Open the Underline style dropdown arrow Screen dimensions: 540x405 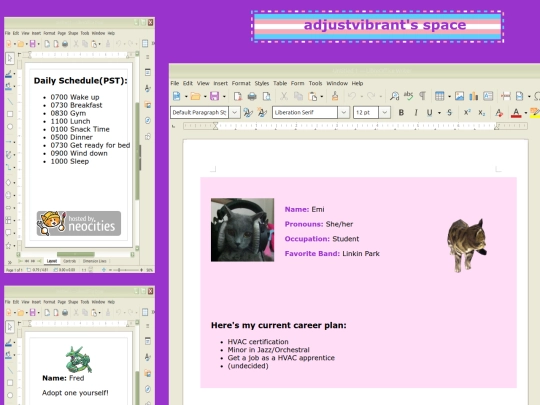[x=439, y=113]
